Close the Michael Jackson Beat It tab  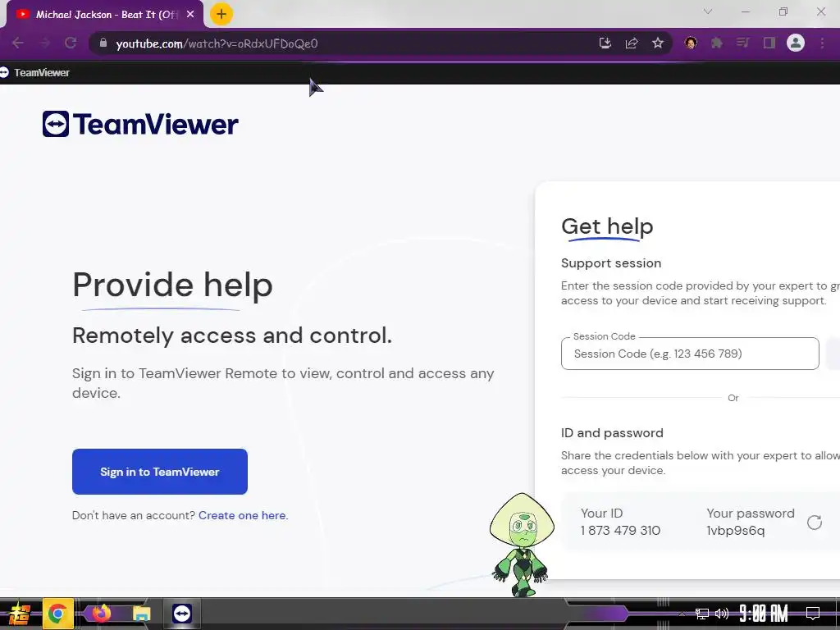190,15
